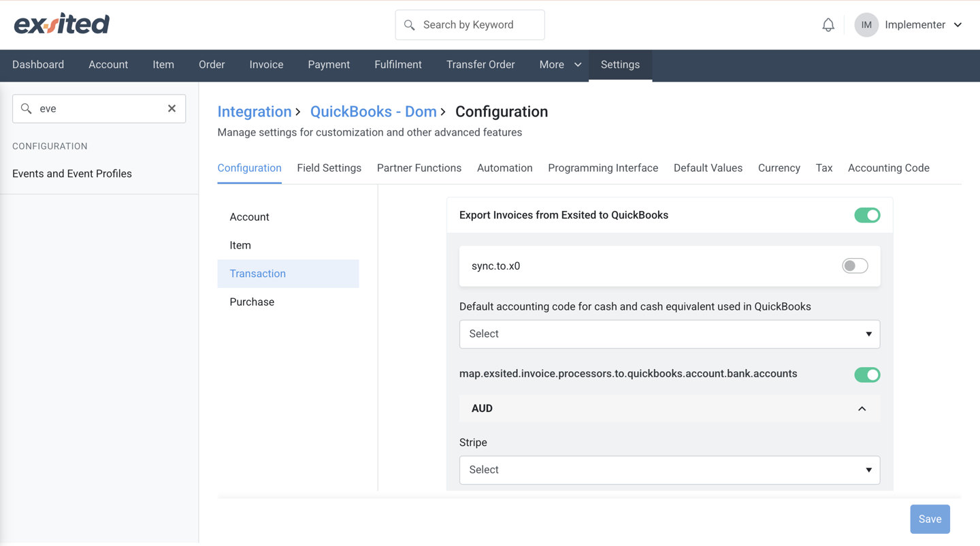Expand the More menu

560,65
